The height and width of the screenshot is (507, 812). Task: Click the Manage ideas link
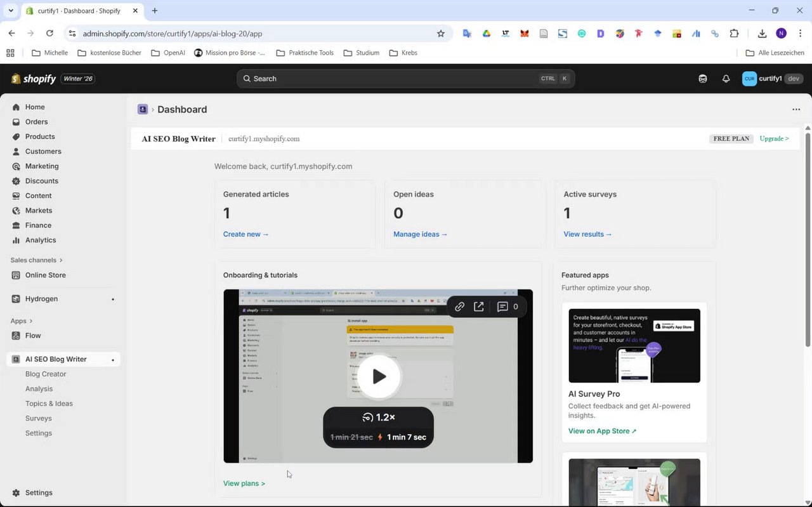421,234
